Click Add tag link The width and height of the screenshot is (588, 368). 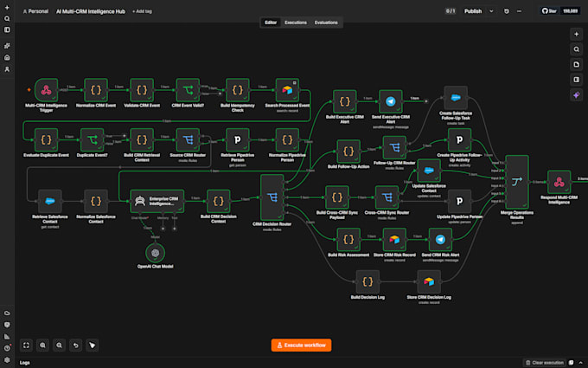(142, 11)
